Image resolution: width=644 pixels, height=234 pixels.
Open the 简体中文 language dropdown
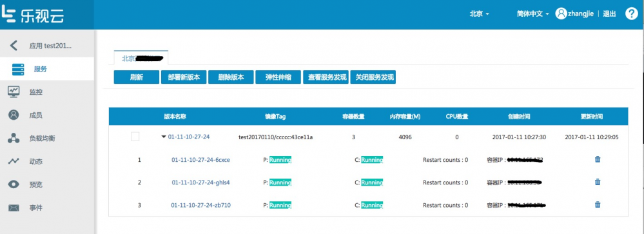click(533, 14)
